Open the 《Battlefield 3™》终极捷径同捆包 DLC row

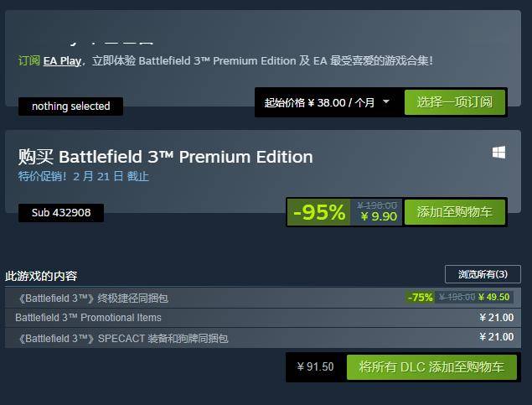click(x=92, y=298)
